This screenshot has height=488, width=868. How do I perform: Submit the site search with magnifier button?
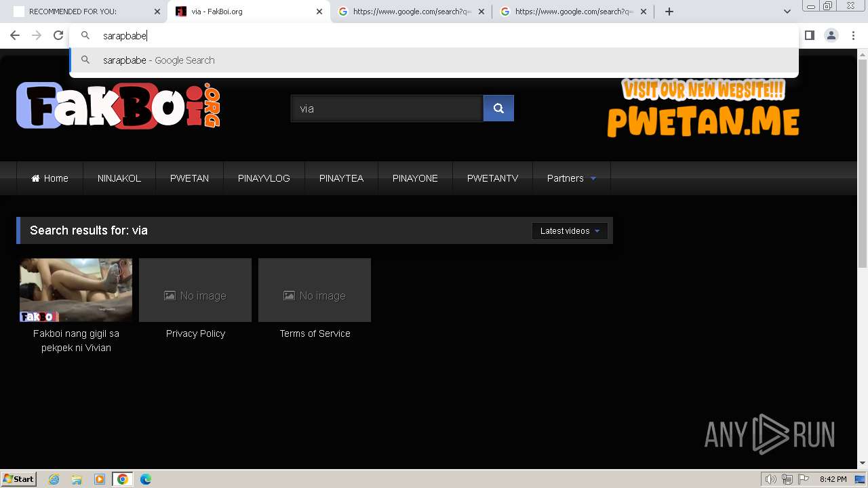click(498, 108)
